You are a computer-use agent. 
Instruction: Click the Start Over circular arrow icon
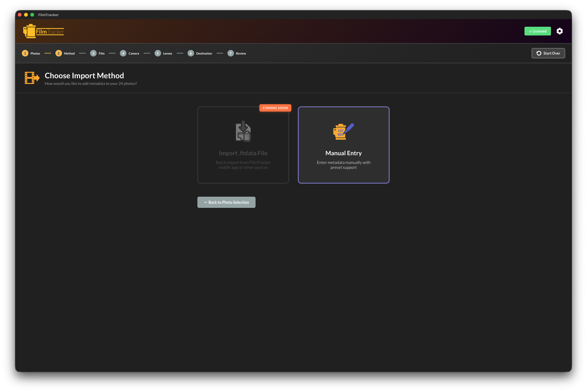point(539,53)
